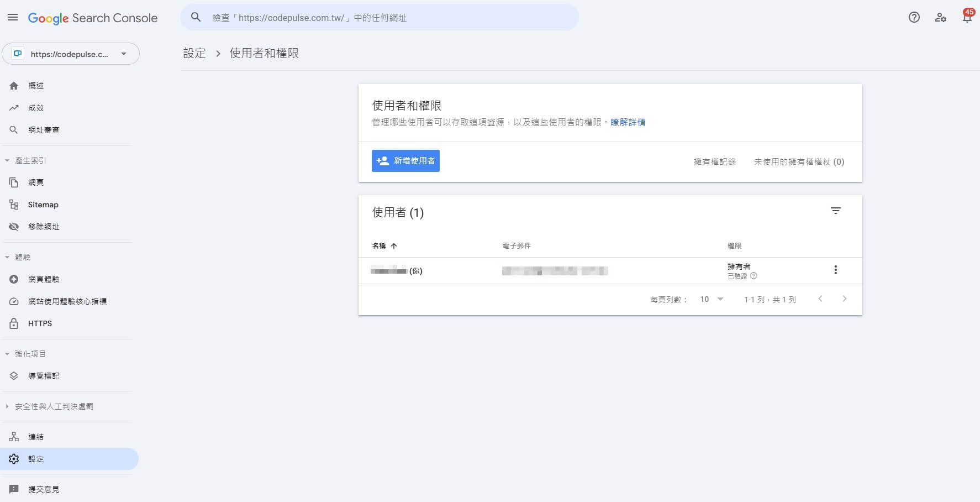
Task: Click the trend icon next to 成效
Action: tap(14, 108)
